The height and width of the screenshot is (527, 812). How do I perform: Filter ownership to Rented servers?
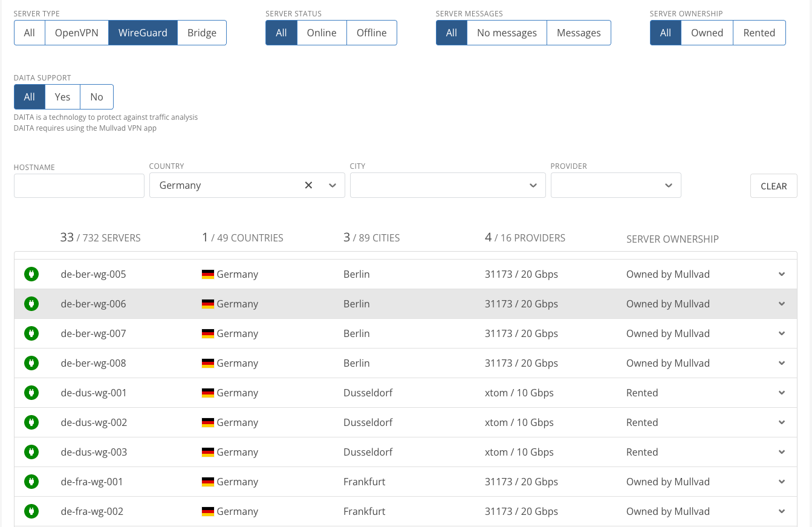pos(759,33)
